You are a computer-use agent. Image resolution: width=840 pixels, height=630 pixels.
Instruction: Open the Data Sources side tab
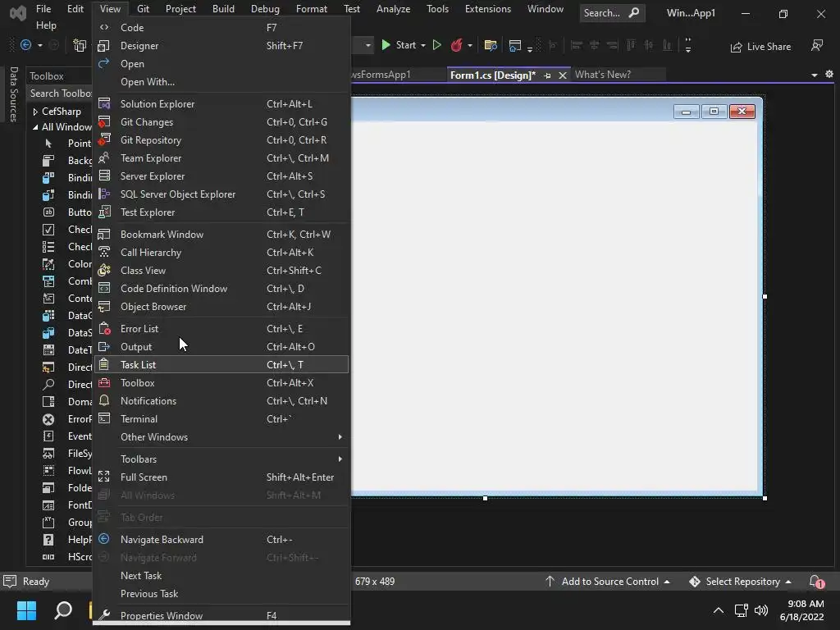pyautogui.click(x=14, y=94)
